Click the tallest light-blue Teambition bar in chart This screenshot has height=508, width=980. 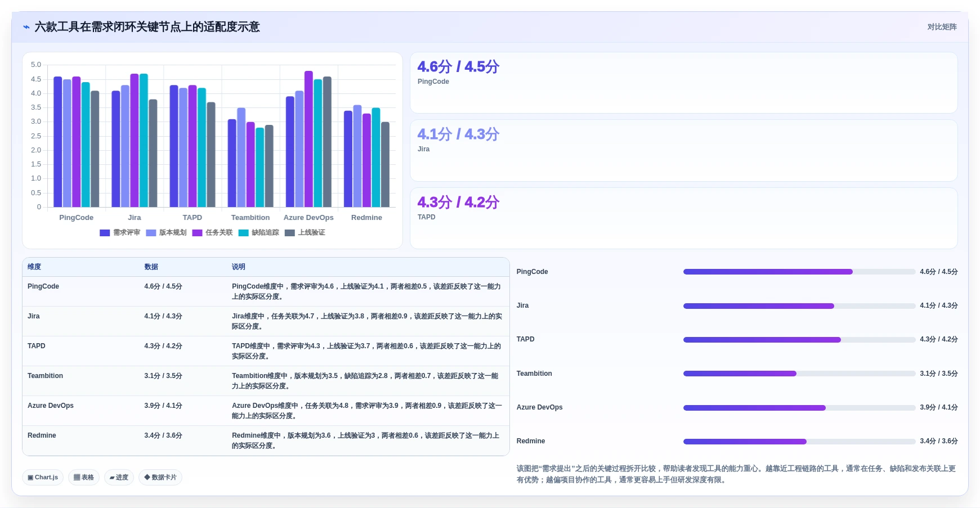point(241,158)
